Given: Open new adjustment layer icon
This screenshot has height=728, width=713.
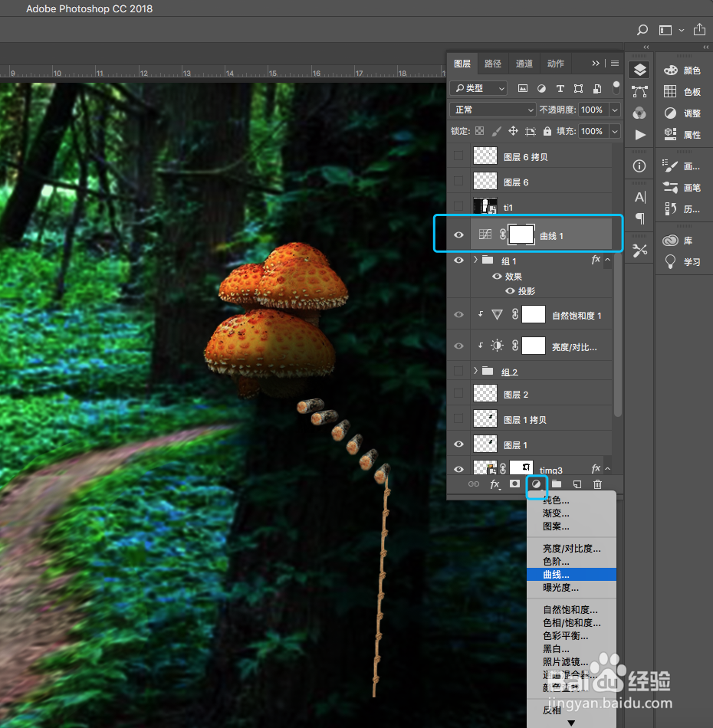Looking at the screenshot, I should pyautogui.click(x=536, y=484).
